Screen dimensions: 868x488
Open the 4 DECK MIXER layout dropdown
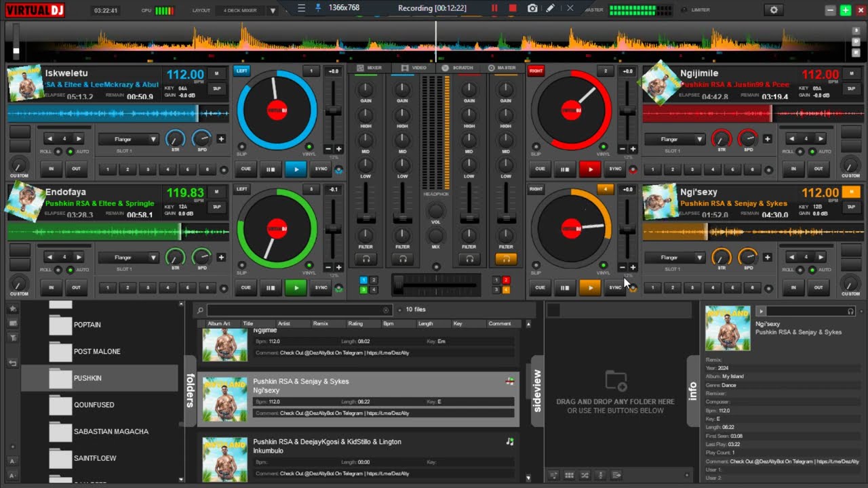point(273,11)
